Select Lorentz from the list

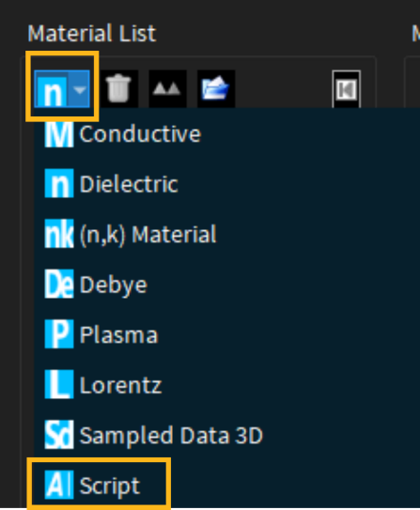coord(103,385)
